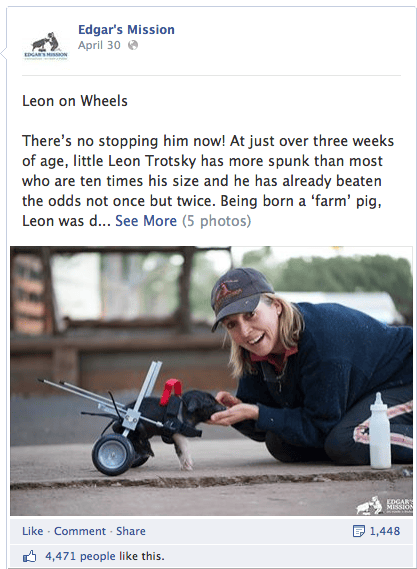Click Comment under the photo
417x569 pixels.
click(80, 531)
